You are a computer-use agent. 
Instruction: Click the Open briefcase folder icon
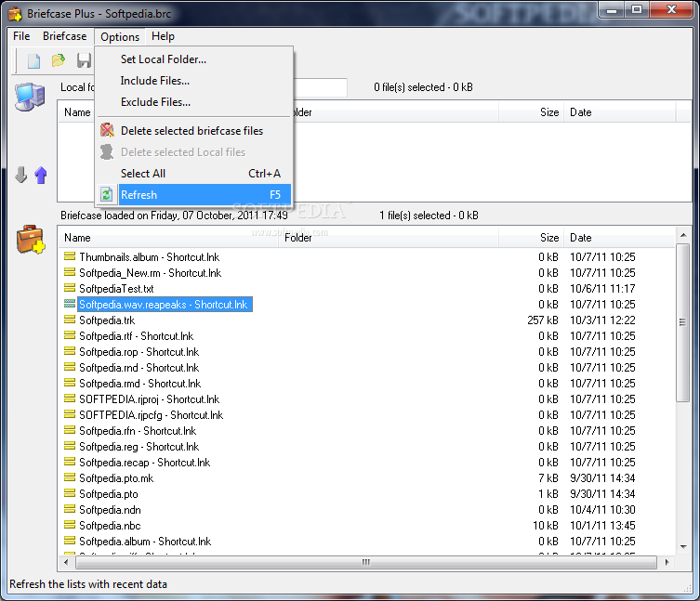(x=58, y=60)
